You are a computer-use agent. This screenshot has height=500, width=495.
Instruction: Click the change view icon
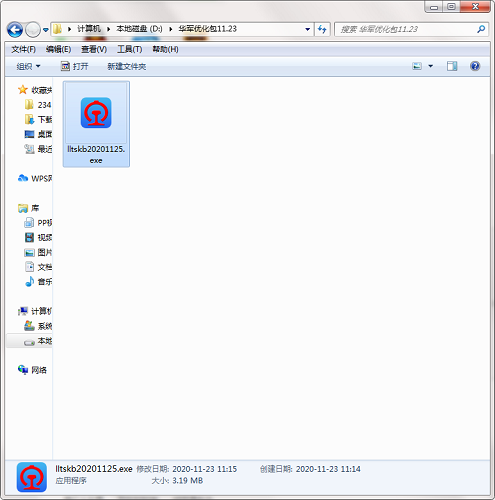point(417,66)
